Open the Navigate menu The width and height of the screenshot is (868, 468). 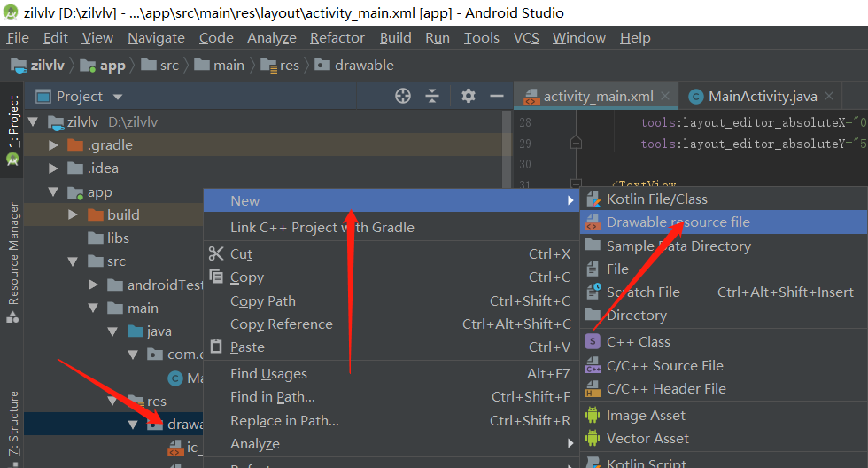click(156, 37)
